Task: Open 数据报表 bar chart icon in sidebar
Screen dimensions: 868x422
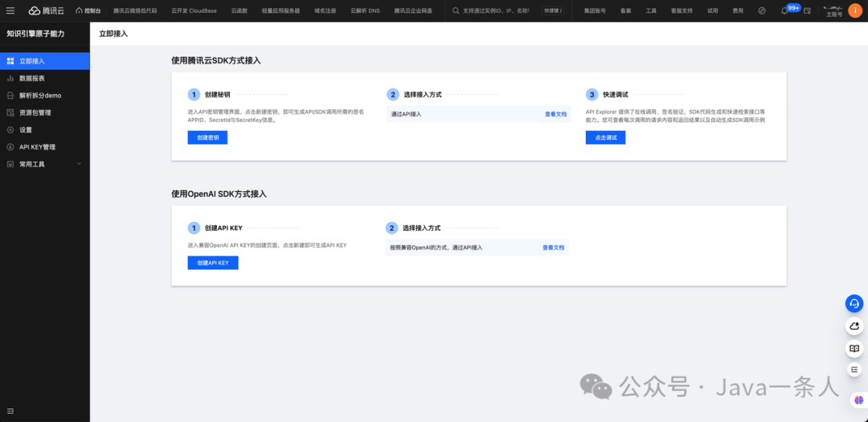Action: (x=10, y=78)
